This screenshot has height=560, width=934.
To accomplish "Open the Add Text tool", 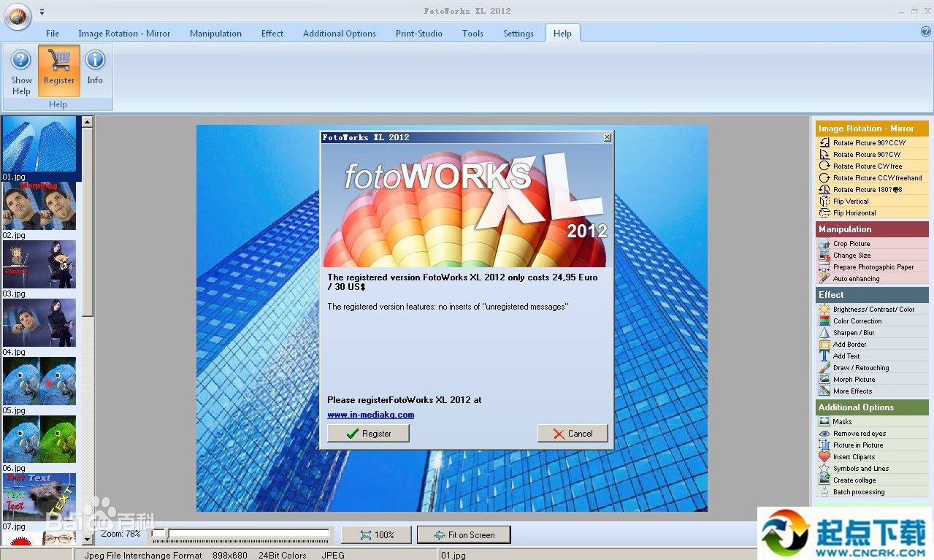I will click(846, 356).
